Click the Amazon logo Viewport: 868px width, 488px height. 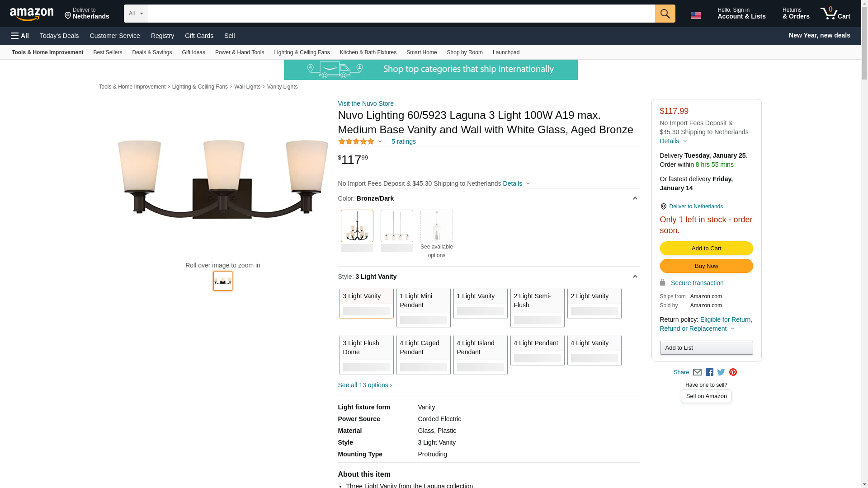32,14
